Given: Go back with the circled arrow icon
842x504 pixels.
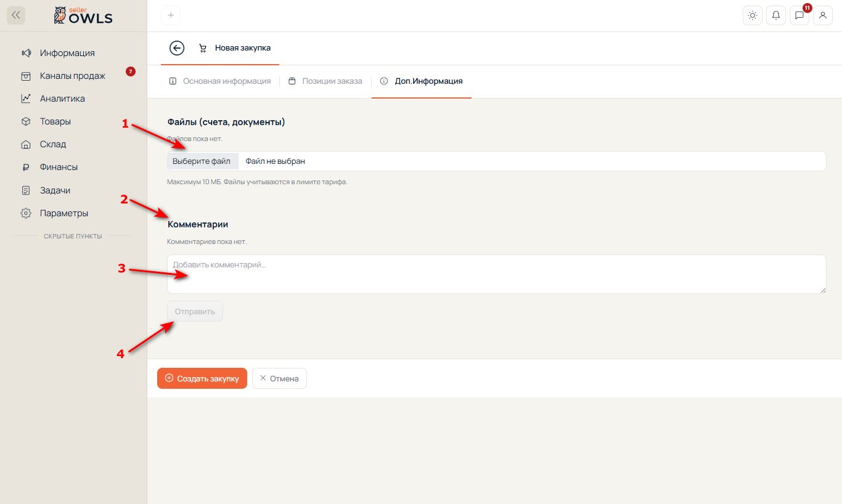Looking at the screenshot, I should (x=177, y=48).
